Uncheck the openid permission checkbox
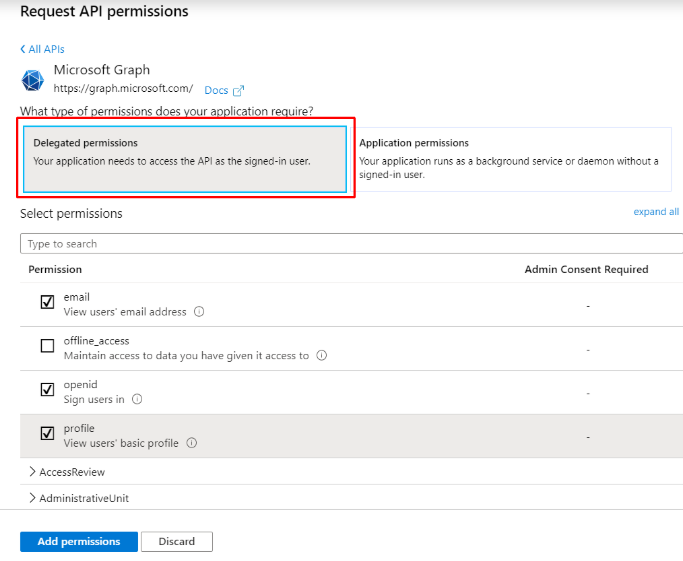 tap(47, 390)
